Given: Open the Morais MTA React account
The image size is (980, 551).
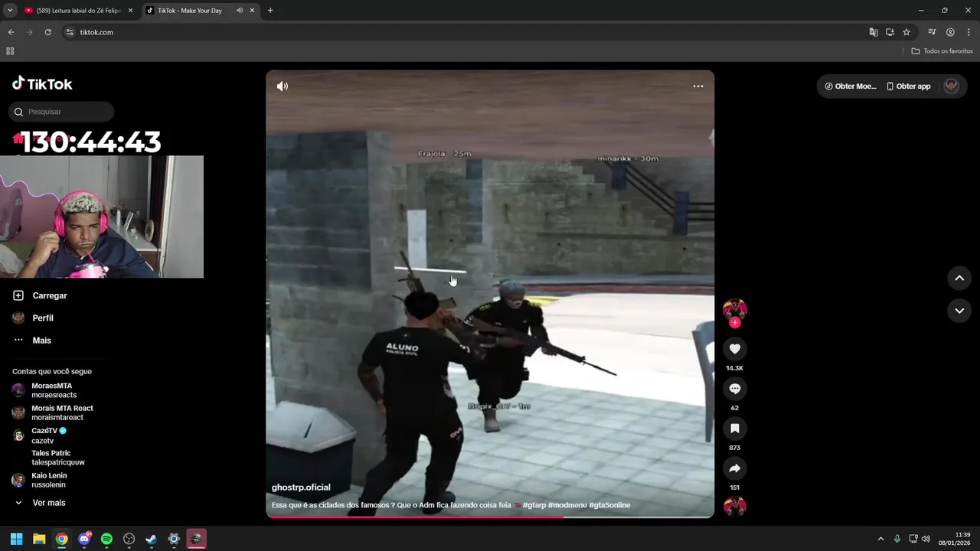Looking at the screenshot, I should 52,412.
